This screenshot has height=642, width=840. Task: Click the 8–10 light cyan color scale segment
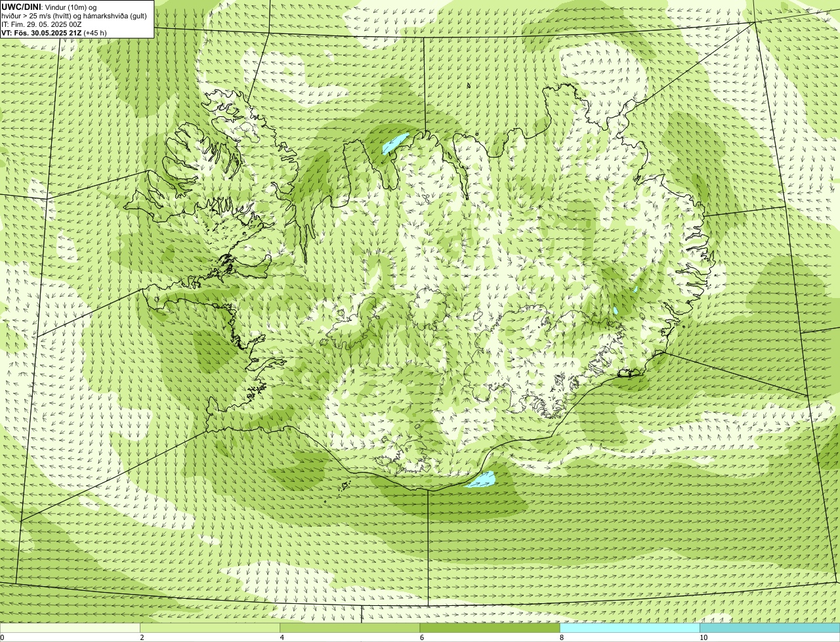tap(629, 628)
